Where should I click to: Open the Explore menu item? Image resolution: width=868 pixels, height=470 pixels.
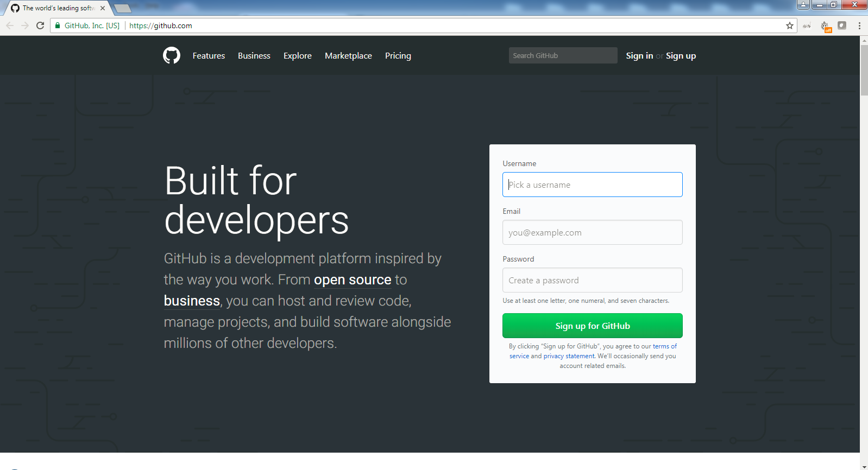click(298, 55)
